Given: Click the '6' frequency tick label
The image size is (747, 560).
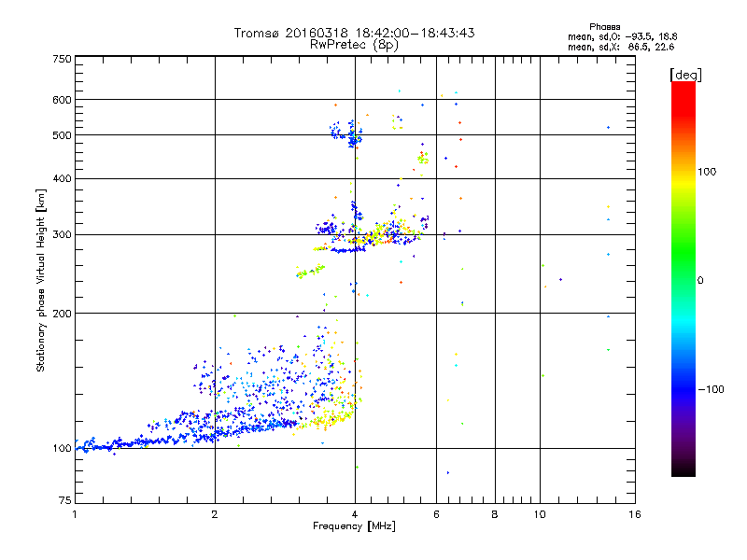Looking at the screenshot, I should click(436, 514).
